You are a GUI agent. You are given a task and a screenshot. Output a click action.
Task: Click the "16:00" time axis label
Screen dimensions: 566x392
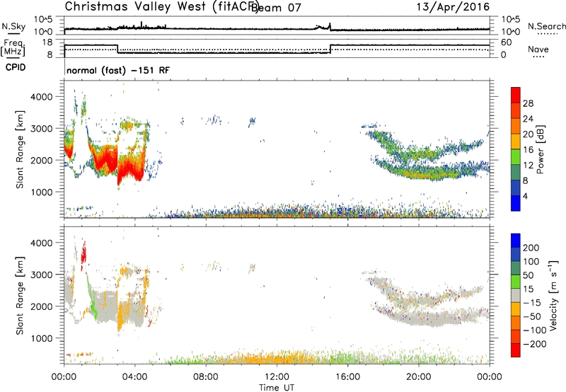coord(347,377)
